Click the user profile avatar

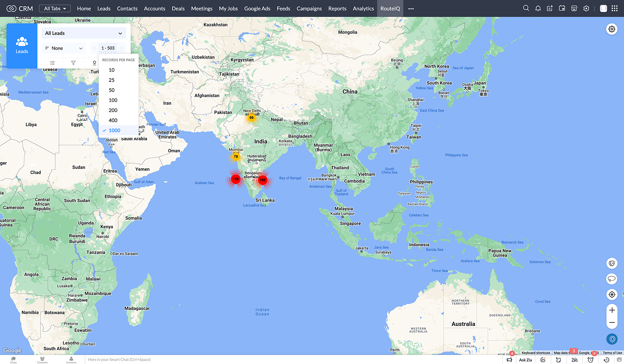click(x=603, y=8)
